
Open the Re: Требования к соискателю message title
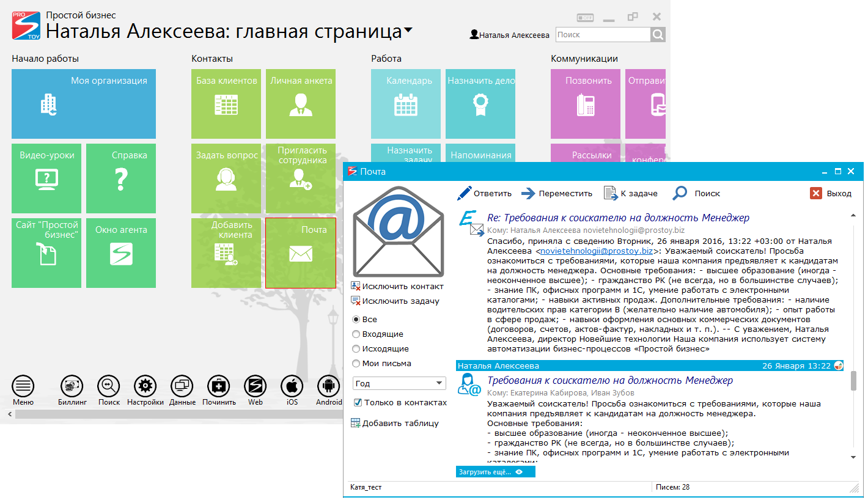(x=618, y=218)
